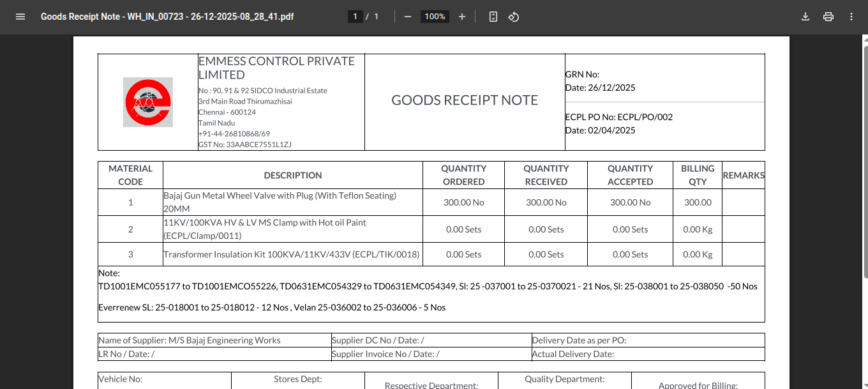The width and height of the screenshot is (868, 389).
Task: Click the zoom in plus button
Action: click(462, 17)
